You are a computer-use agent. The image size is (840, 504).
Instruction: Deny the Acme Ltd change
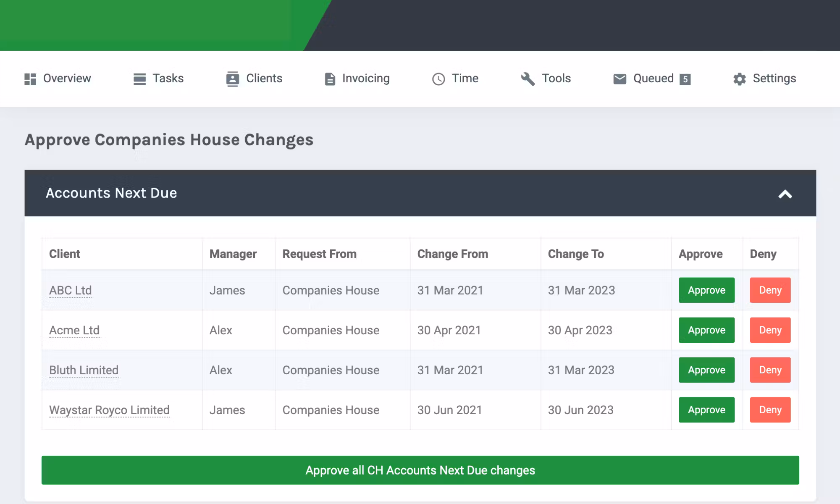click(x=770, y=330)
